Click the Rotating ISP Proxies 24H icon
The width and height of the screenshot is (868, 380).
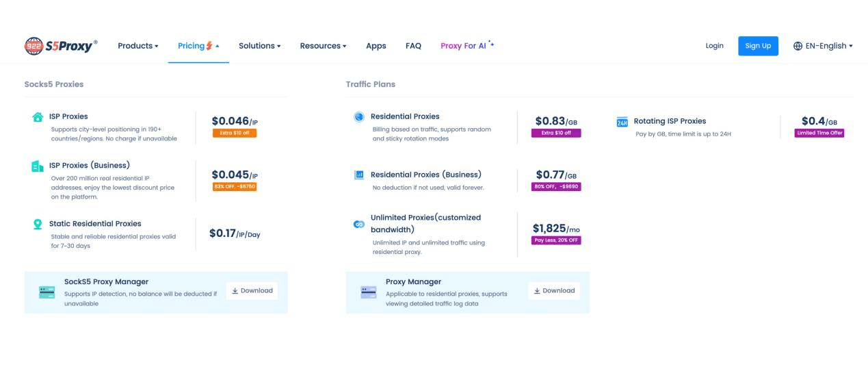622,122
